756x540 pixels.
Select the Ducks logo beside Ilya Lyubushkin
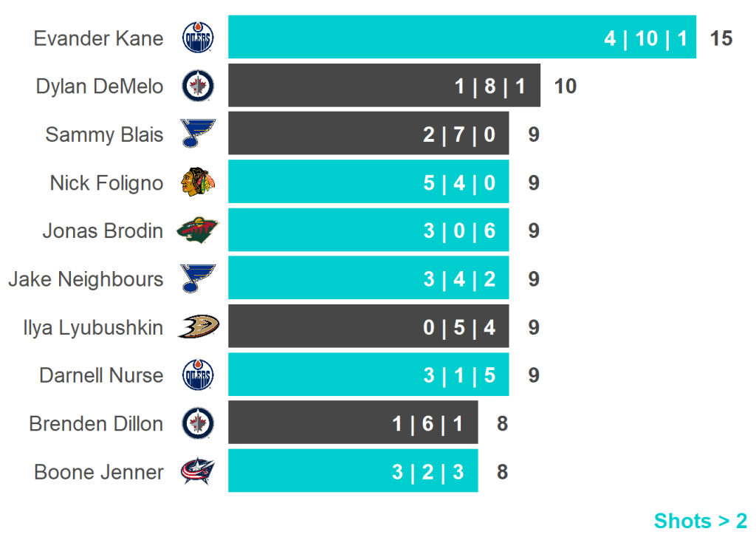tap(198, 327)
